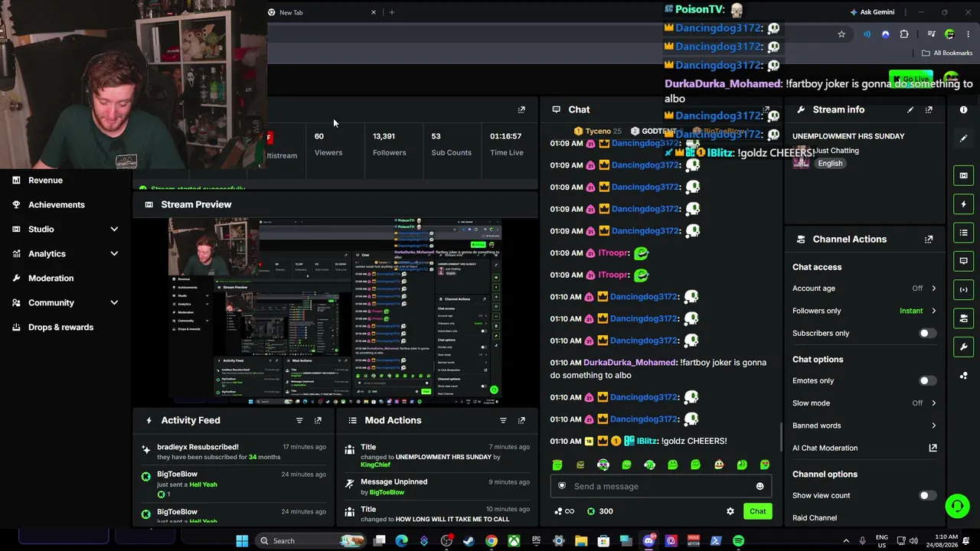Viewport: 980px width, 551px height.
Task: Open All Bookmarks folder
Action: [x=947, y=53]
